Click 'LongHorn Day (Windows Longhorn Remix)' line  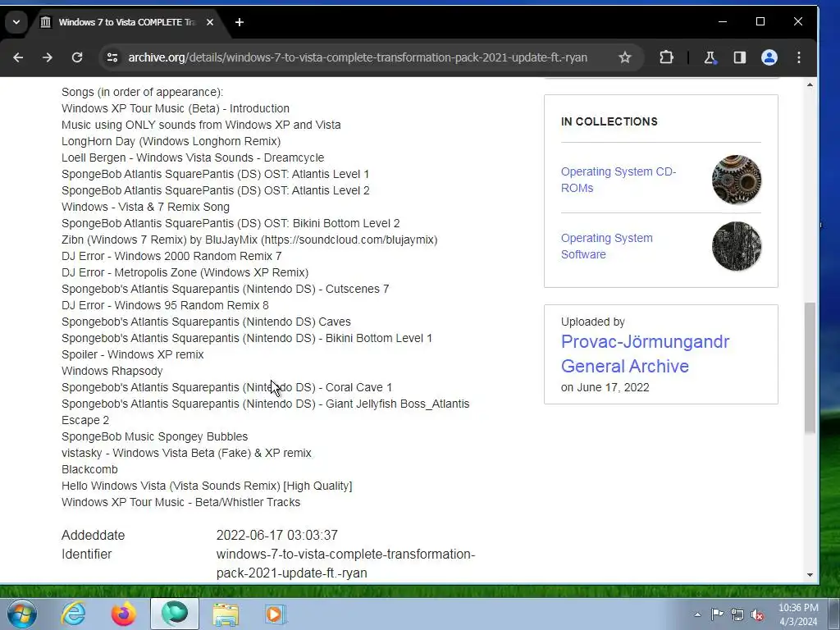pyautogui.click(x=171, y=141)
